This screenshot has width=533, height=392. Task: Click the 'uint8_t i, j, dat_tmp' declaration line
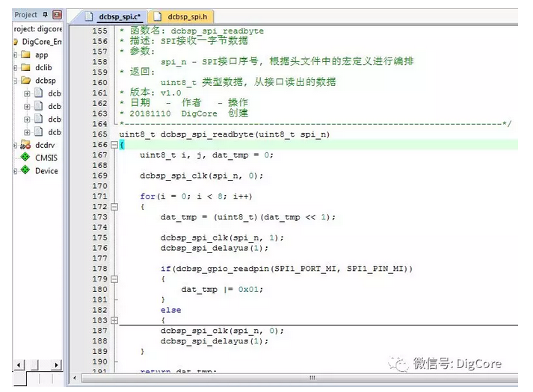coord(206,155)
